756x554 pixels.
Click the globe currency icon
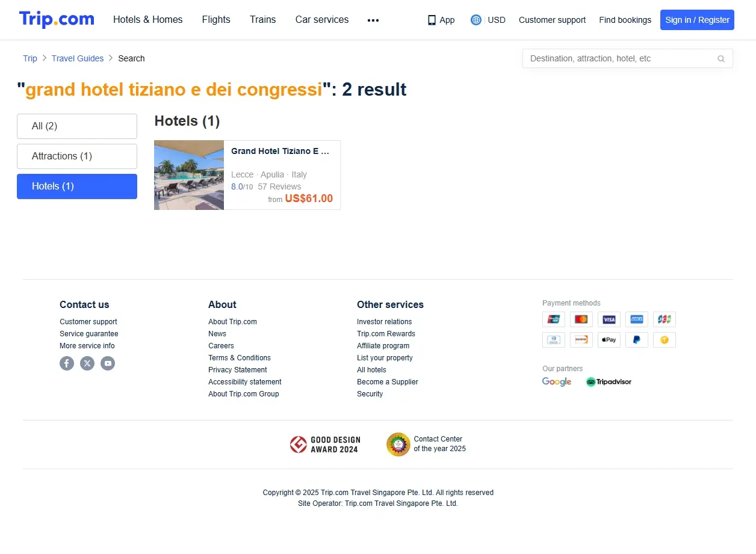click(476, 20)
